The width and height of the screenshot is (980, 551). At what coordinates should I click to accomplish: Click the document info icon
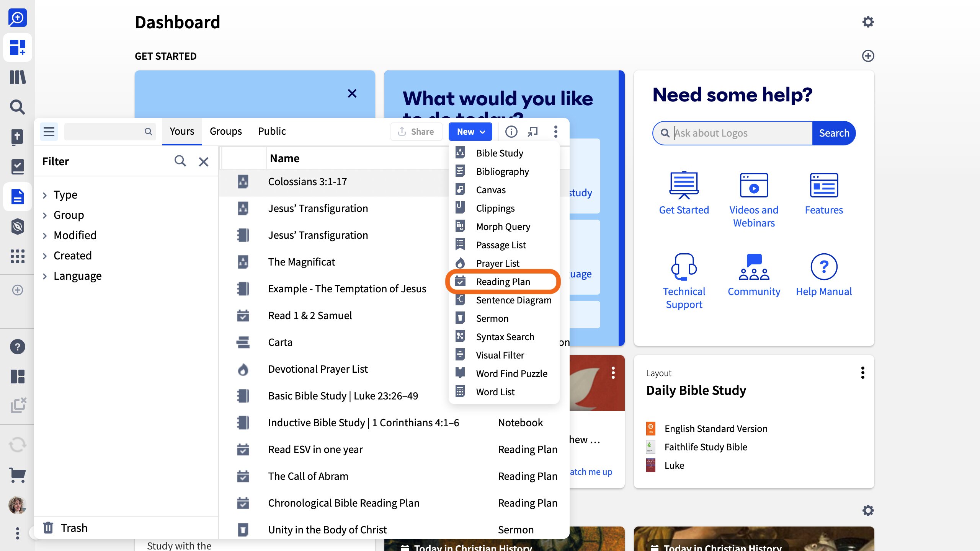(x=511, y=132)
